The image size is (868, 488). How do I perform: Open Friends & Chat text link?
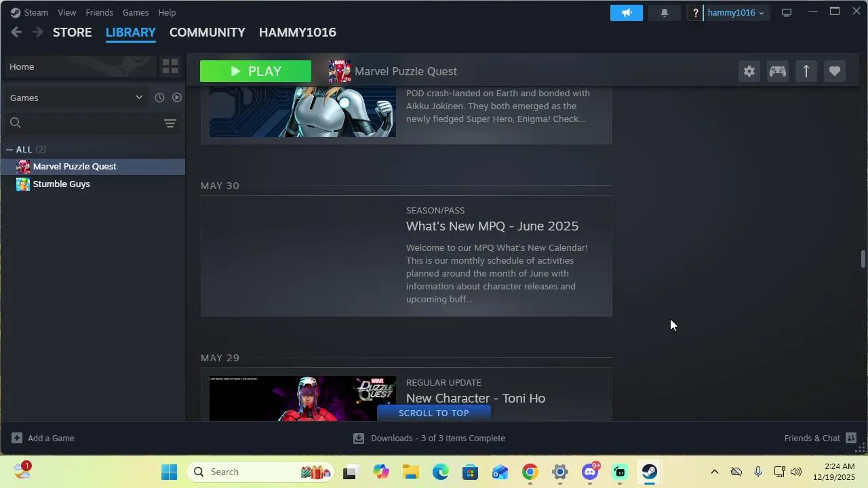tap(812, 438)
